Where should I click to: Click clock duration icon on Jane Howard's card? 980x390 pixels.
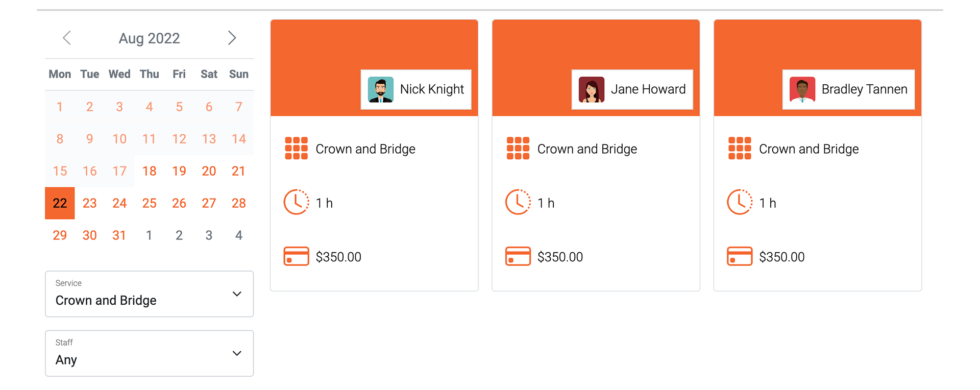click(x=518, y=202)
